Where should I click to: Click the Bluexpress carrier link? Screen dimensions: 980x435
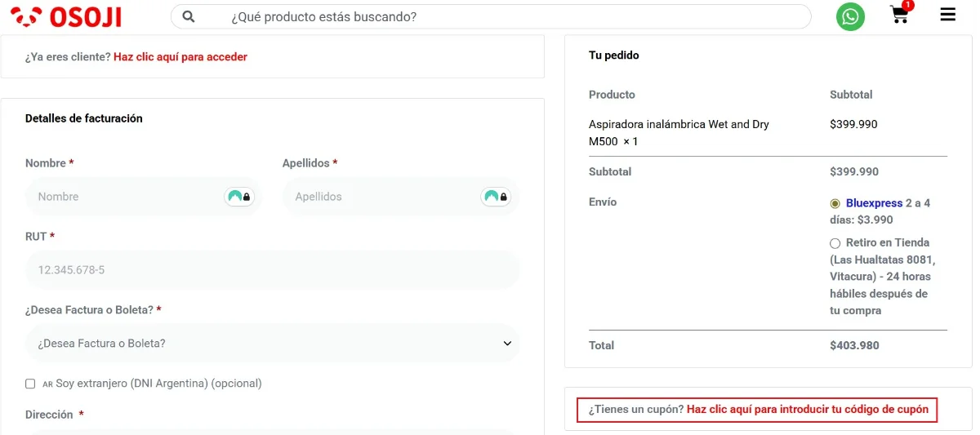(x=874, y=203)
